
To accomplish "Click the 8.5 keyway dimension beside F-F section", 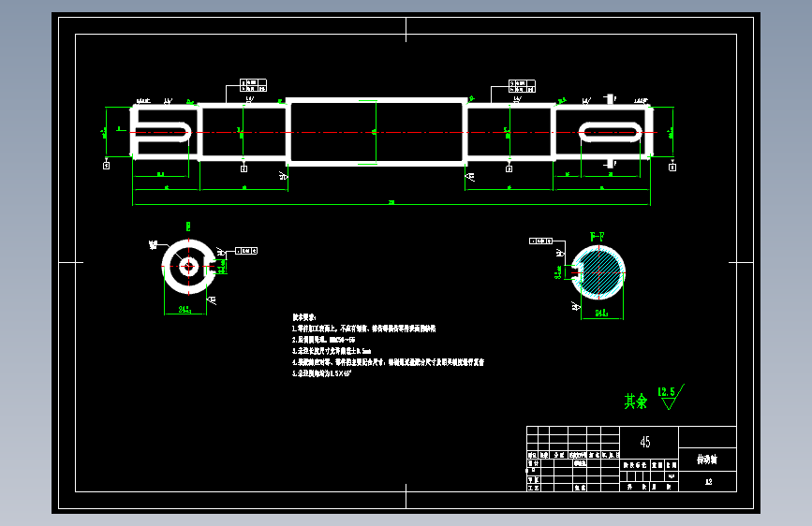I will tap(558, 272).
